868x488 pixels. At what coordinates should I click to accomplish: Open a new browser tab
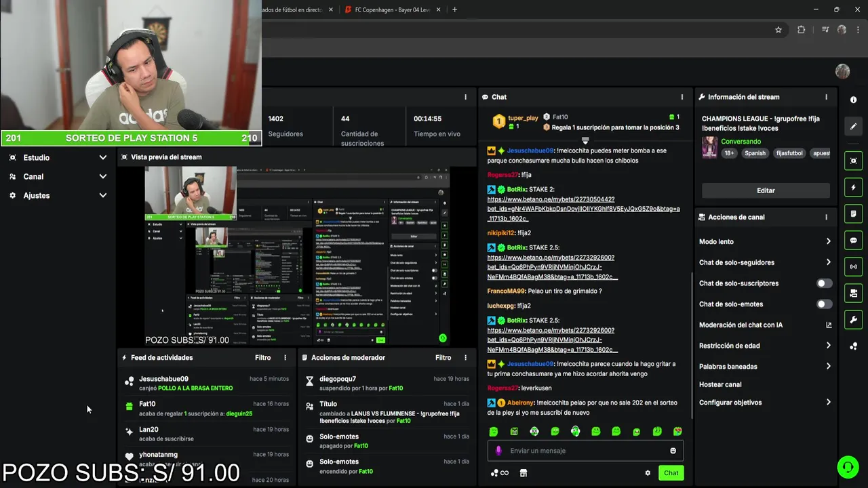point(454,9)
